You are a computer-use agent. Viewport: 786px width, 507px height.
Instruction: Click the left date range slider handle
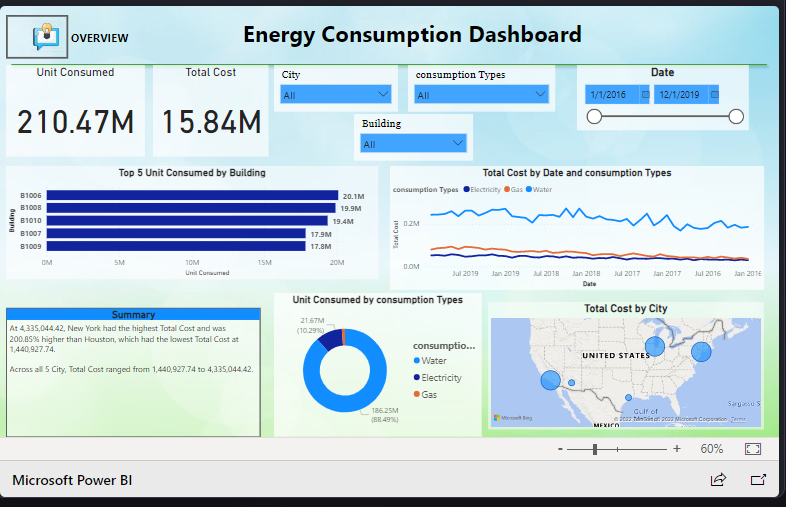tap(594, 117)
